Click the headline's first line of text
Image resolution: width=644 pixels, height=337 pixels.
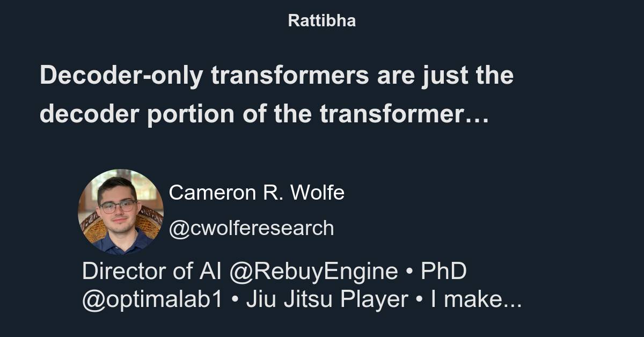coord(276,76)
